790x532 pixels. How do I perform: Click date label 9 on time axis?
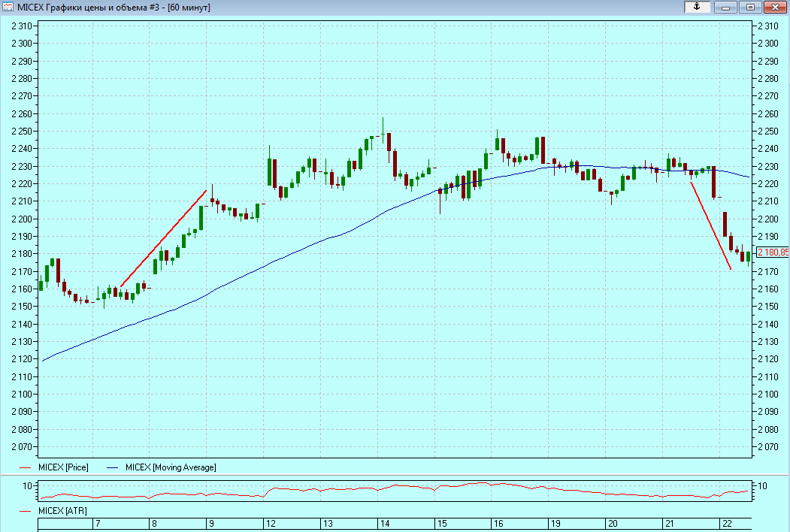pos(212,524)
